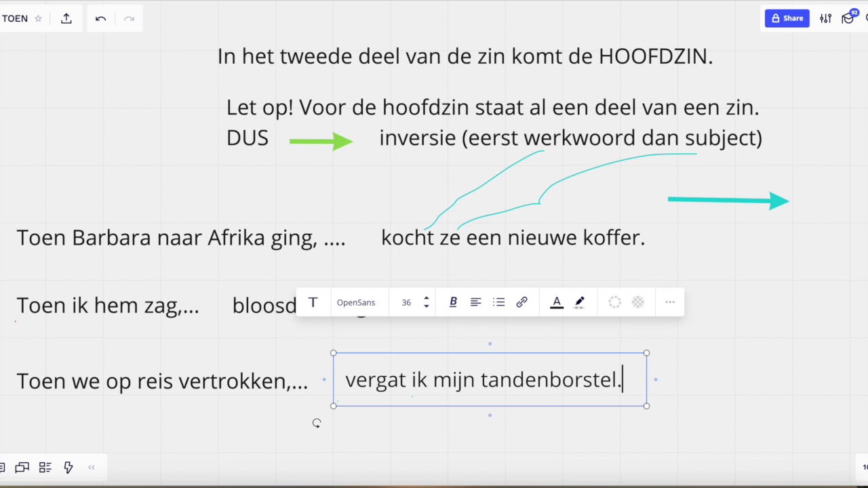Open text alignment options
The image size is (868, 488).
click(x=476, y=302)
